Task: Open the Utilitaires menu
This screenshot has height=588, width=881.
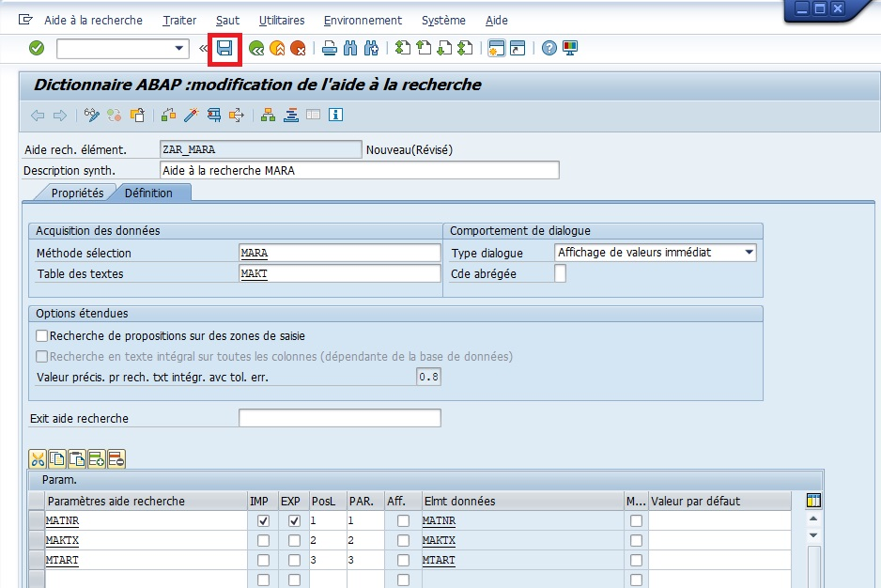Action: [x=281, y=20]
